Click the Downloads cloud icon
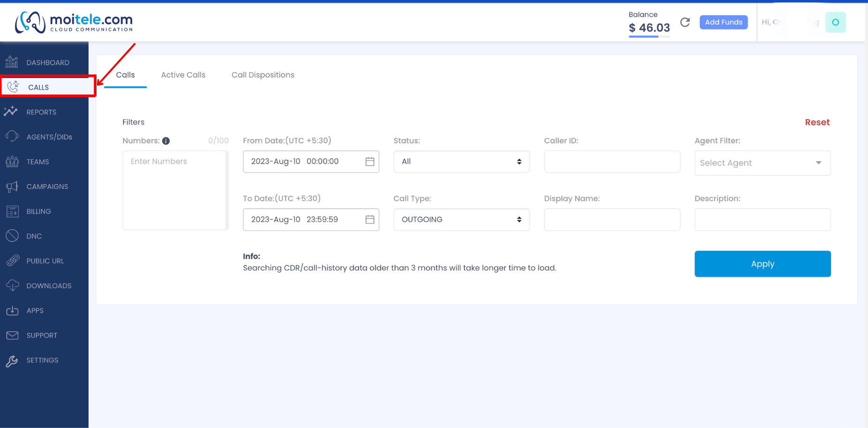The width and height of the screenshot is (868, 428). [x=13, y=285]
